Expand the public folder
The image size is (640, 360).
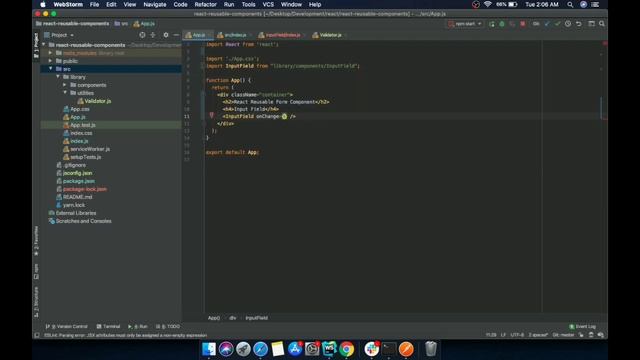pyautogui.click(x=51, y=61)
